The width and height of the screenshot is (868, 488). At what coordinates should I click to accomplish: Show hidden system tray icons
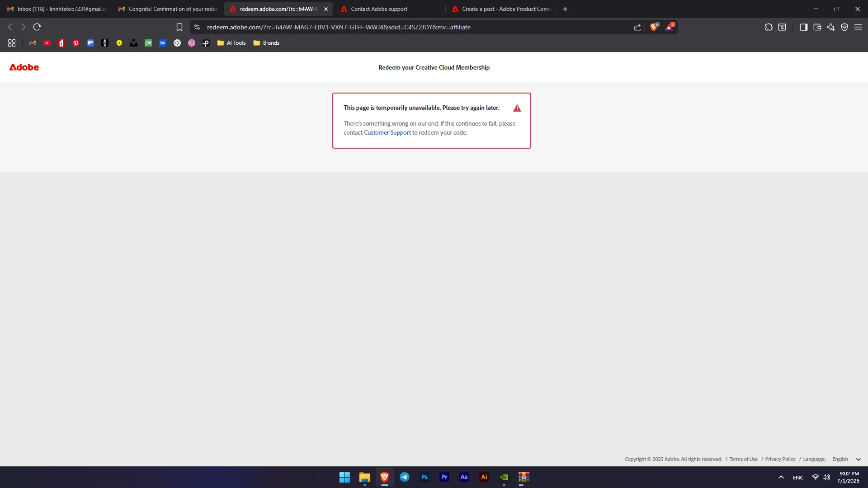[781, 477]
